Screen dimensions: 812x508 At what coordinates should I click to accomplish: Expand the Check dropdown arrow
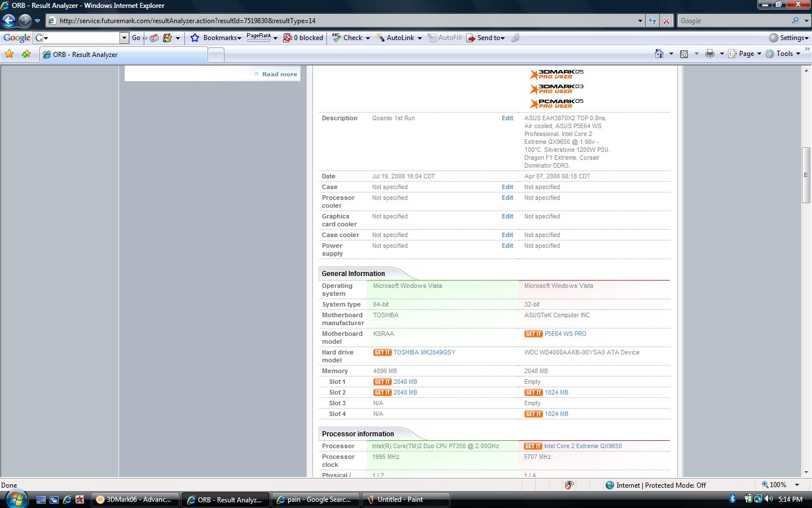[368, 38]
